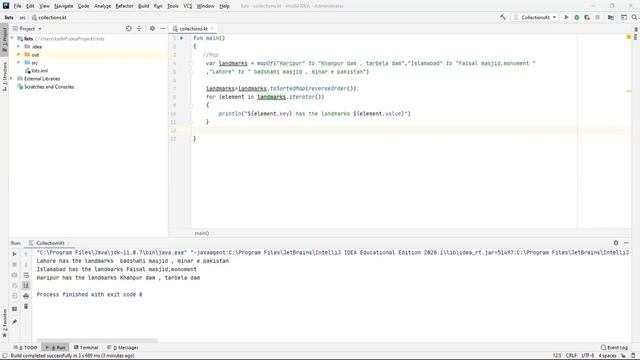The height and width of the screenshot is (360, 640).
Task: Open Project Structure from the toolbar icon
Action: [x=611, y=17]
